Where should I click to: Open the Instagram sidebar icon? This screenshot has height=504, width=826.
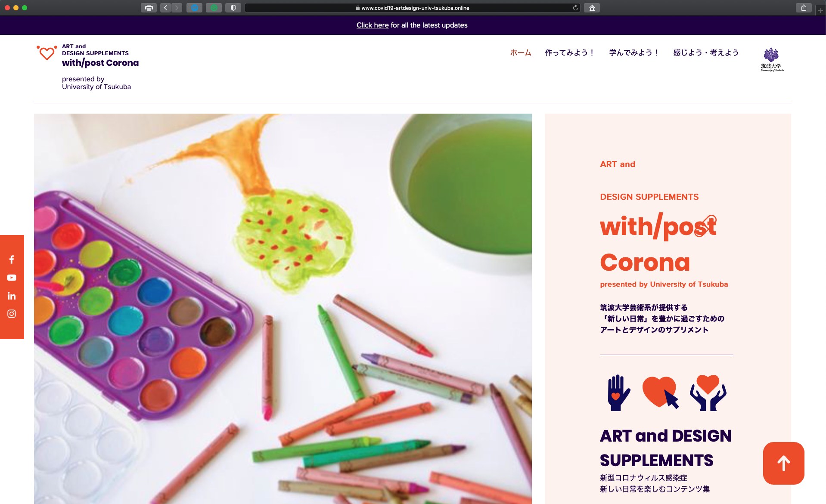[x=12, y=314]
